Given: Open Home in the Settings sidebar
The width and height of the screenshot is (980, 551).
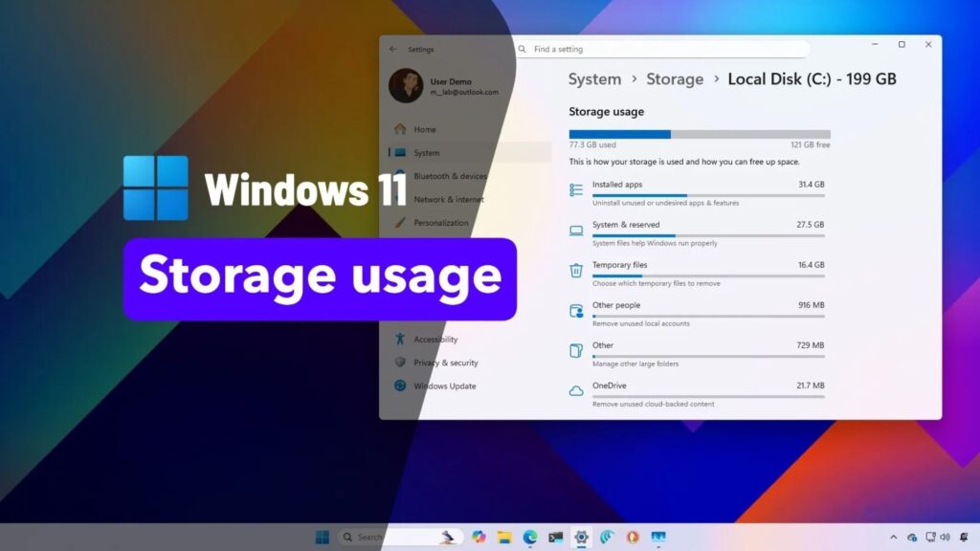Looking at the screenshot, I should point(424,129).
